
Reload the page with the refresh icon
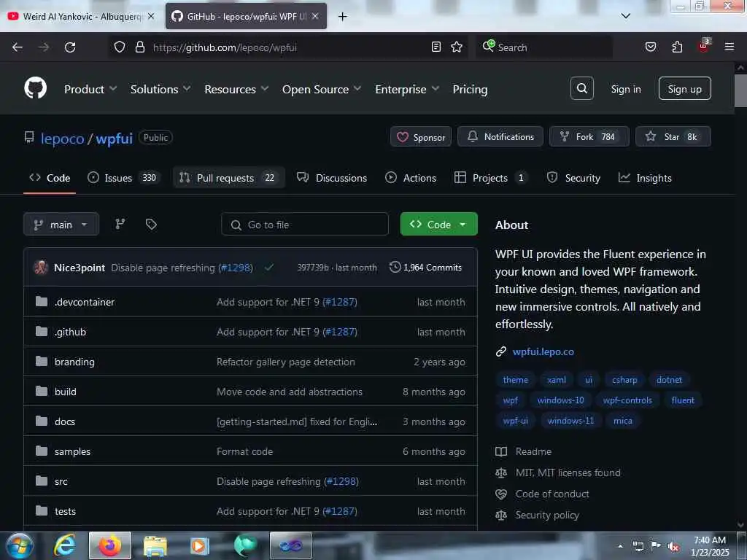coord(70,47)
